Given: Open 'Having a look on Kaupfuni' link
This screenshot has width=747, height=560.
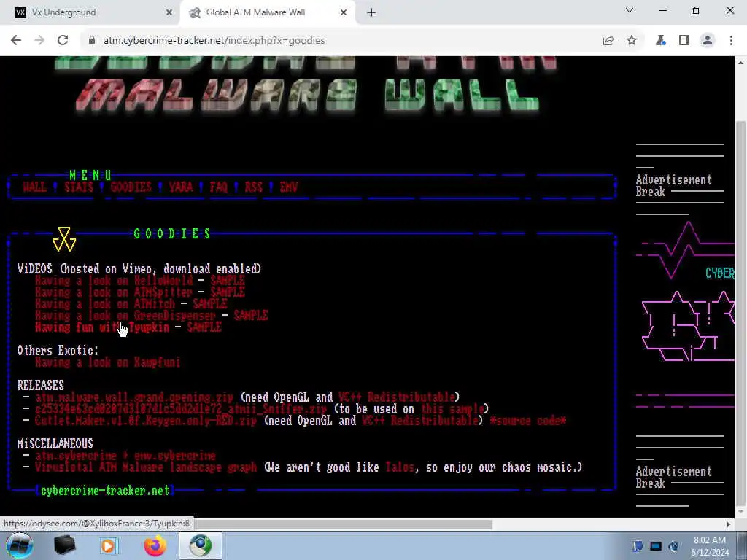Looking at the screenshot, I should click(108, 362).
